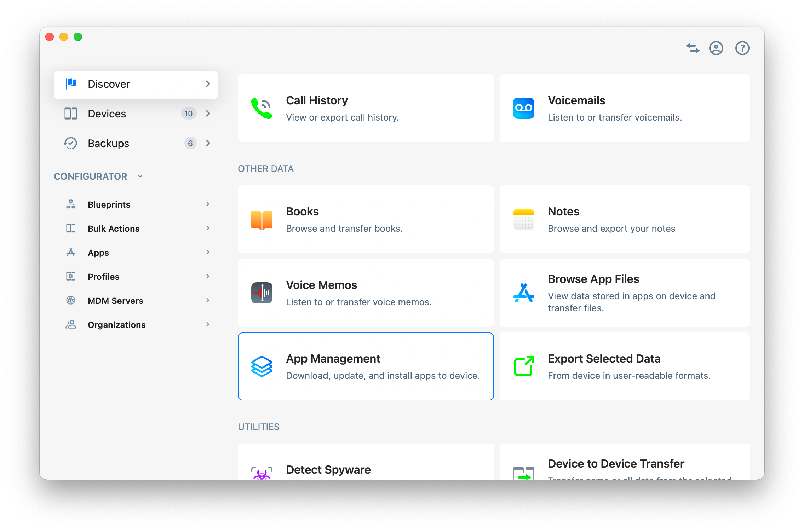Click the Profiles gear icon
Screen dimensions: 804x532
(71, 276)
